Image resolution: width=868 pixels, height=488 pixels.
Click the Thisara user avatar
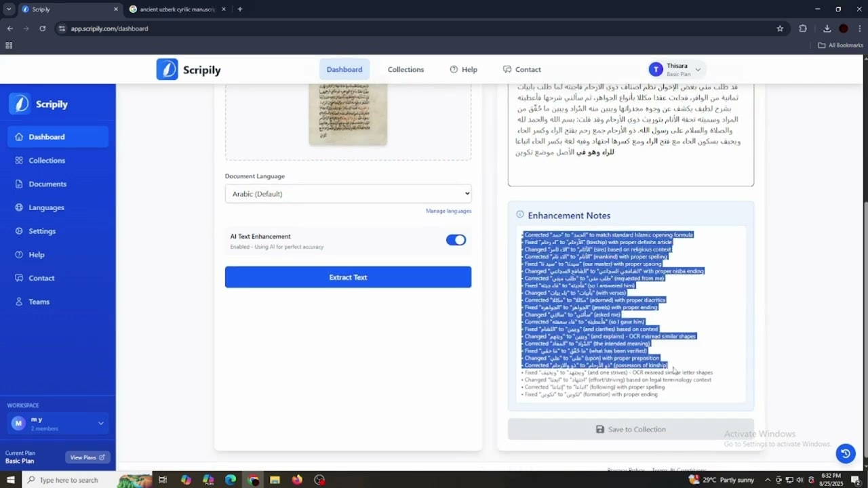click(656, 69)
